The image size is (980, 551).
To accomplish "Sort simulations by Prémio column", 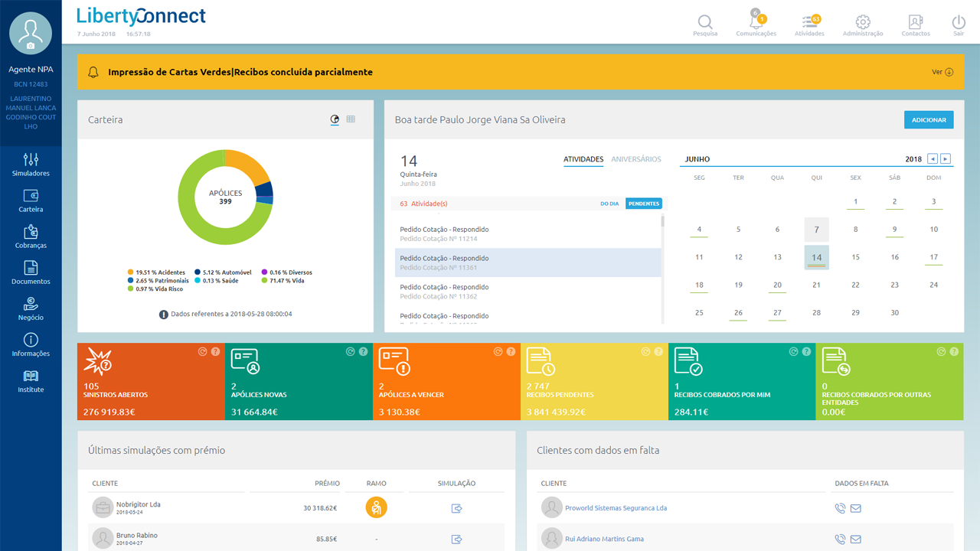I will coord(327,484).
